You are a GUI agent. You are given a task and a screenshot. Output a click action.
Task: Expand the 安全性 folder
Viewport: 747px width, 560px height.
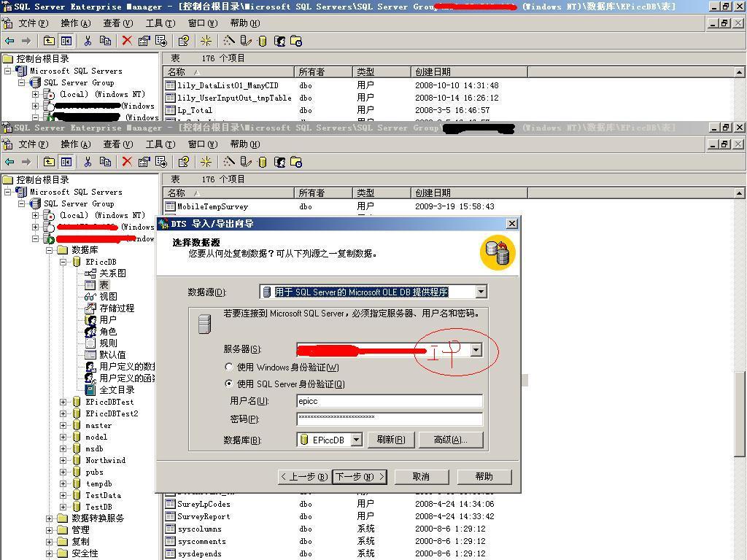pyautogui.click(x=49, y=553)
